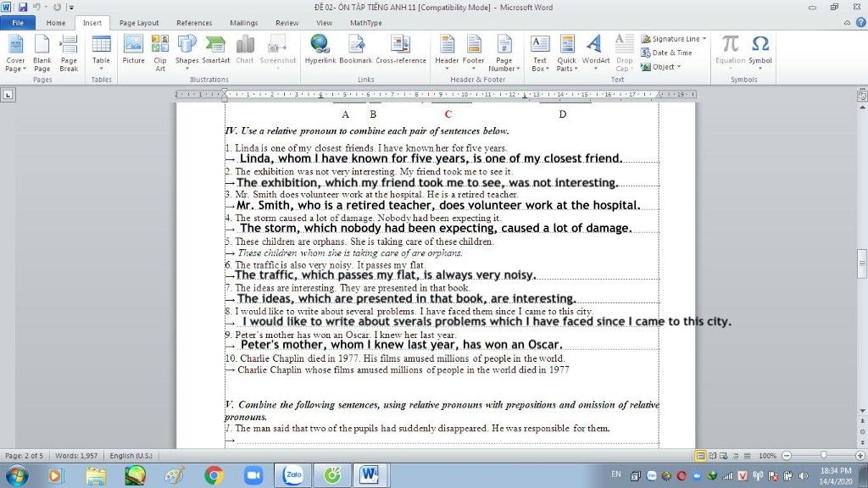The width and height of the screenshot is (868, 488).
Task: Insert a Blank Page
Action: (42, 53)
